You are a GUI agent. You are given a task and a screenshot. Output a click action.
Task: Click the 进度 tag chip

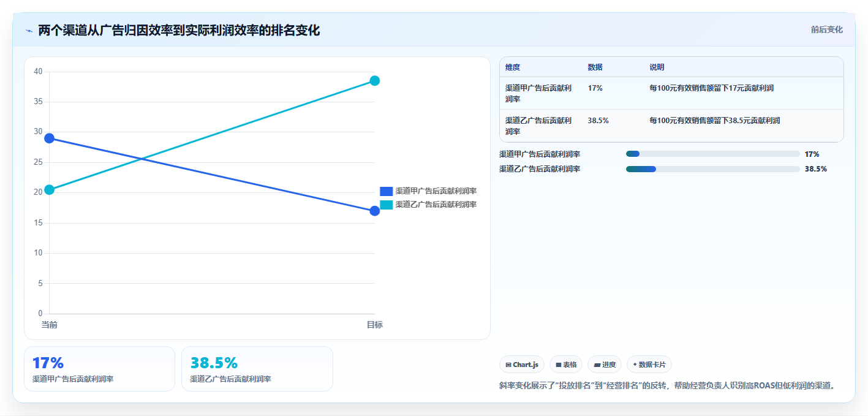[x=605, y=365]
